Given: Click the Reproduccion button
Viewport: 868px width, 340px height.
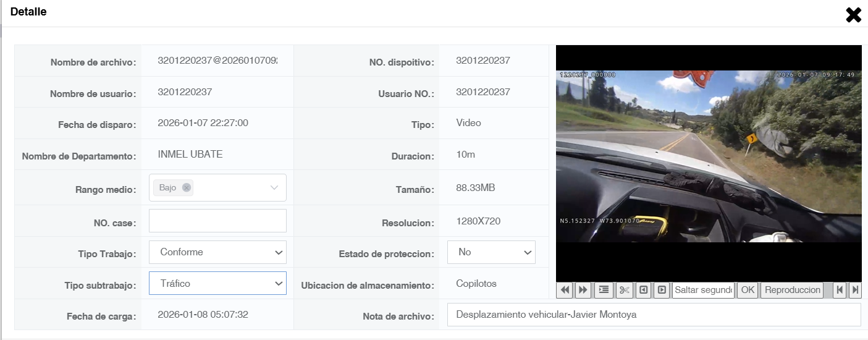Looking at the screenshot, I should pyautogui.click(x=792, y=290).
